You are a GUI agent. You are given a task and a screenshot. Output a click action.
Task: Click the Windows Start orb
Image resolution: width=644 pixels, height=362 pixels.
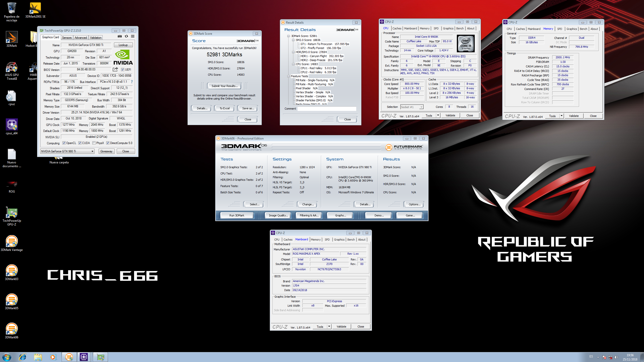pyautogui.click(x=7, y=357)
